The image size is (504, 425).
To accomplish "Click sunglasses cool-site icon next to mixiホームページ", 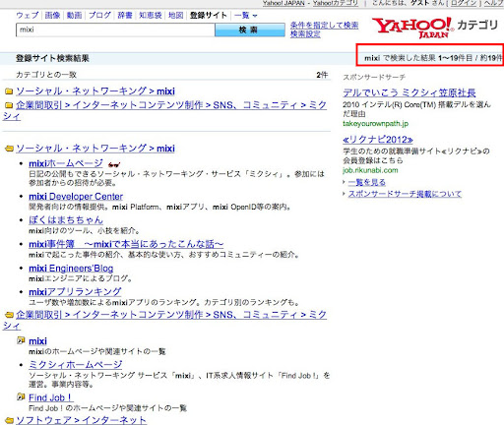I will (x=114, y=164).
